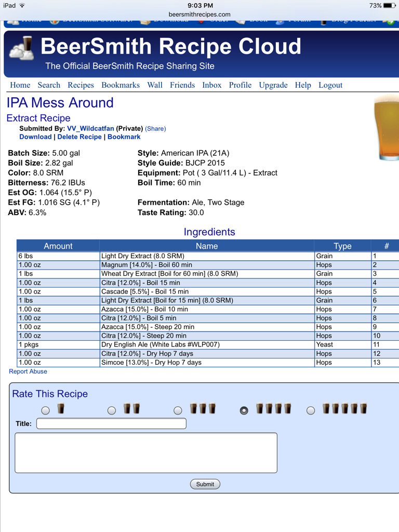Click the Download recipe link
399x532 pixels.
pos(35,137)
